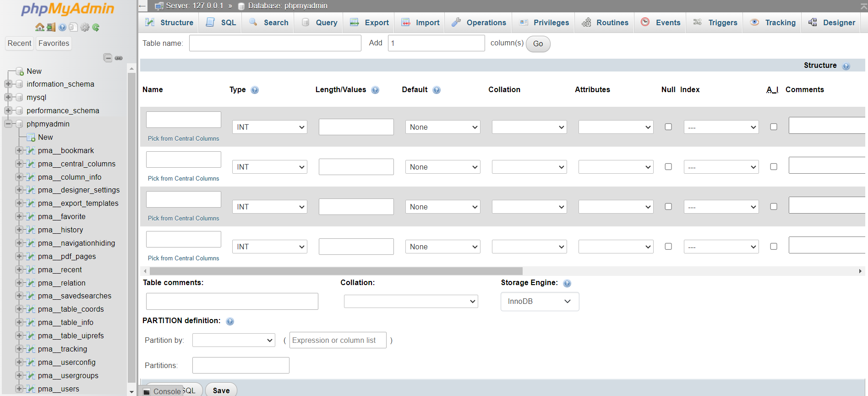Click the link/unlink main panel icon
The image size is (868, 396).
click(119, 58)
